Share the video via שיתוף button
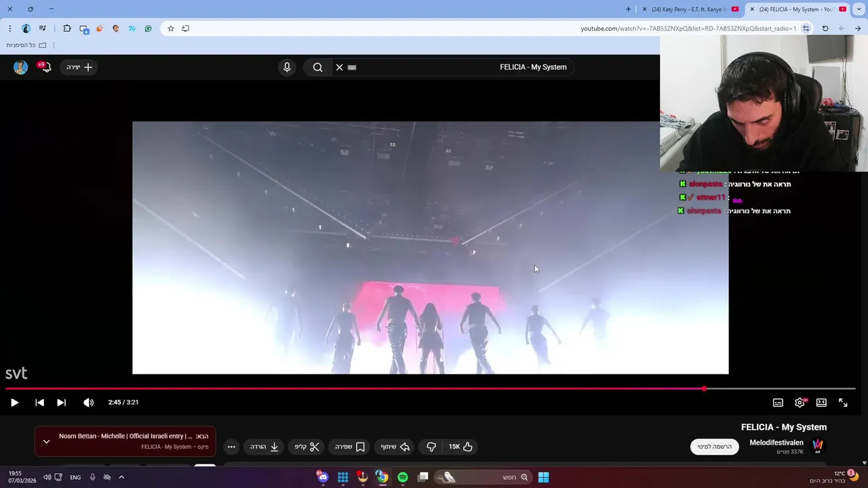This screenshot has width=868, height=488. click(395, 447)
